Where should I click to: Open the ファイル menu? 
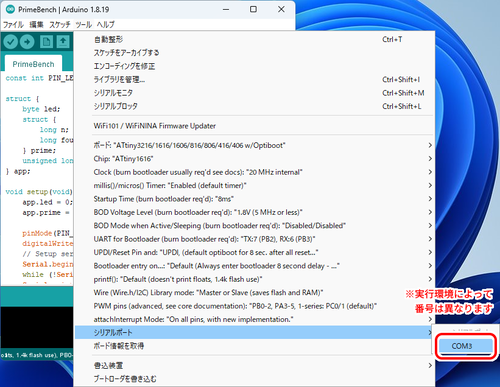coord(13,25)
